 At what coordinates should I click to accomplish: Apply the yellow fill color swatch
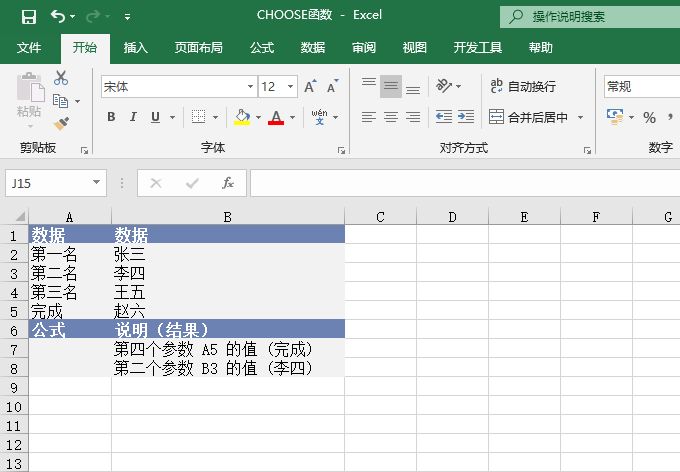pos(241,117)
